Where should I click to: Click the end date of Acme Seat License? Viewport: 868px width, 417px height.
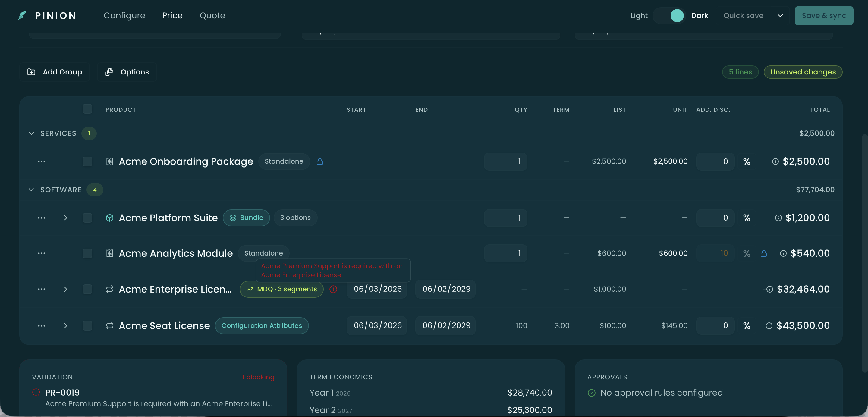pos(445,325)
